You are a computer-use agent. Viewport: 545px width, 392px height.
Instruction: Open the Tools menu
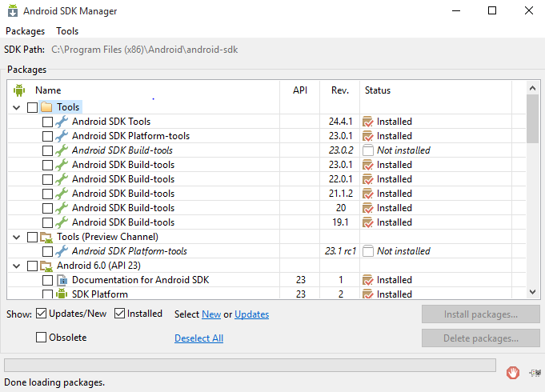[x=67, y=31]
